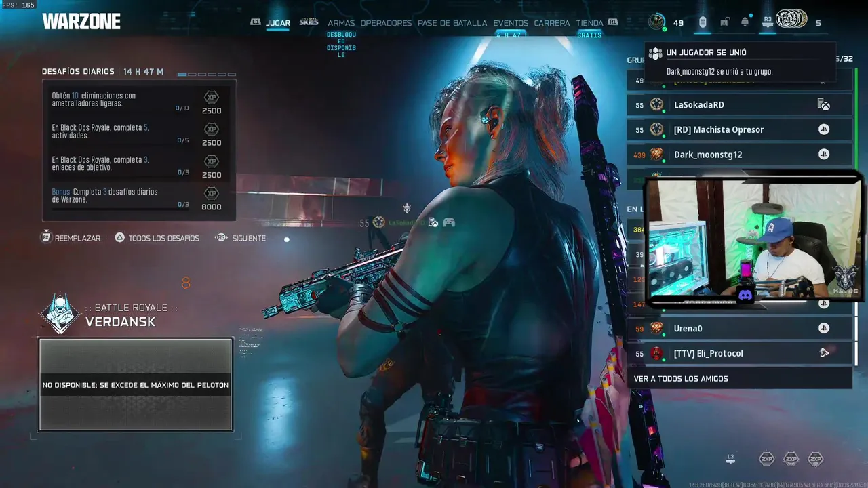Dismiss the 'Un jugador se unió' notification
The height and width of the screenshot is (488, 868).
tap(740, 62)
